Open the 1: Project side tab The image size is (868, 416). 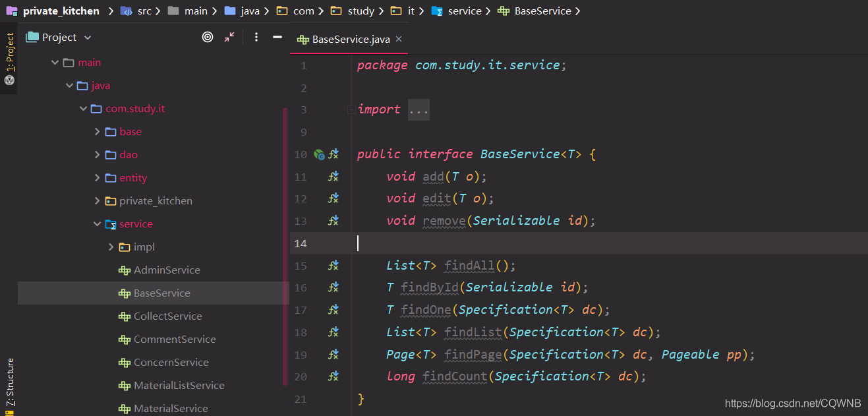[x=9, y=52]
